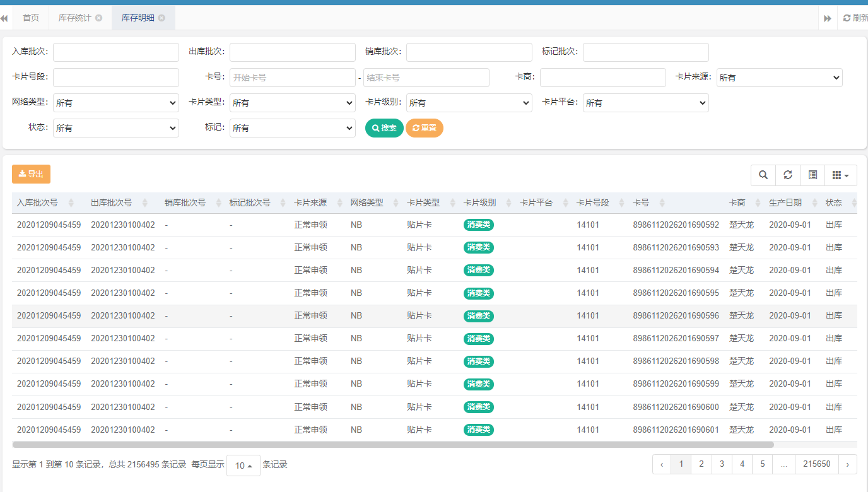
Task: Click 消费类 badge in row 8986112026201690592
Action: click(x=479, y=225)
